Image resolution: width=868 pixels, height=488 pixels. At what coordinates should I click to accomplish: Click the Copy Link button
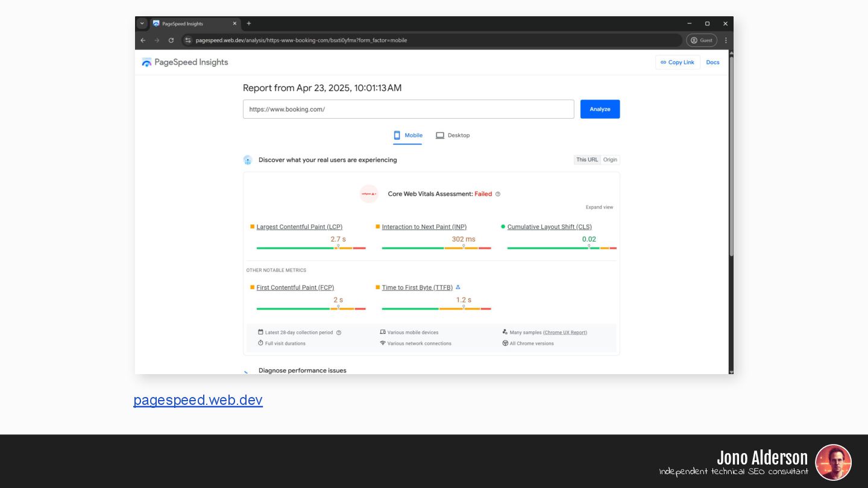(678, 62)
